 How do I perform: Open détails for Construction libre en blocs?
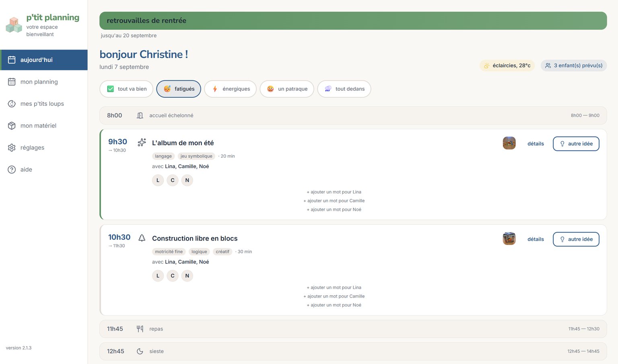pyautogui.click(x=536, y=239)
